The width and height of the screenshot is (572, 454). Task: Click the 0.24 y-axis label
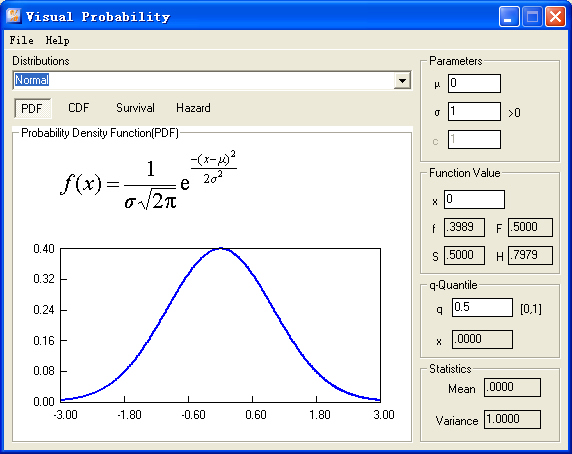(44, 310)
